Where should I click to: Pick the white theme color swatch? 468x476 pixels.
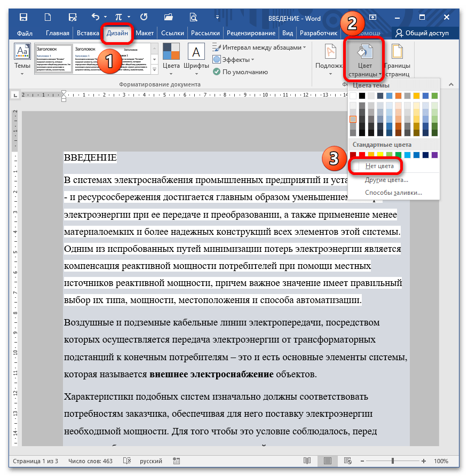point(353,96)
